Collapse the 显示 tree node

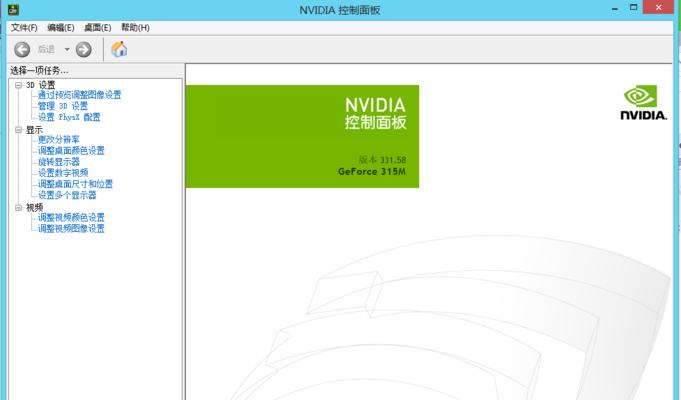[18, 130]
